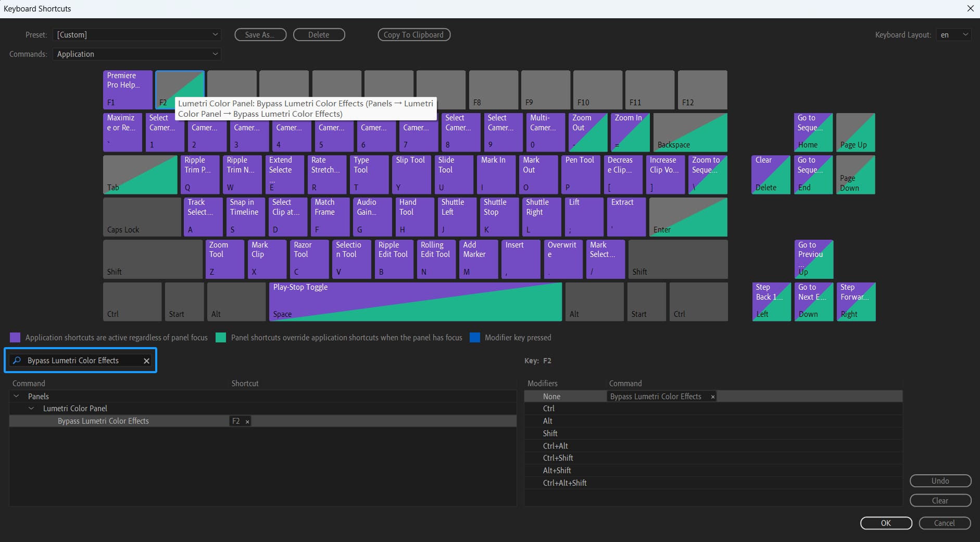This screenshot has width=980, height=542.
Task: Open the Keyboard Layout dropdown
Action: 953,34
